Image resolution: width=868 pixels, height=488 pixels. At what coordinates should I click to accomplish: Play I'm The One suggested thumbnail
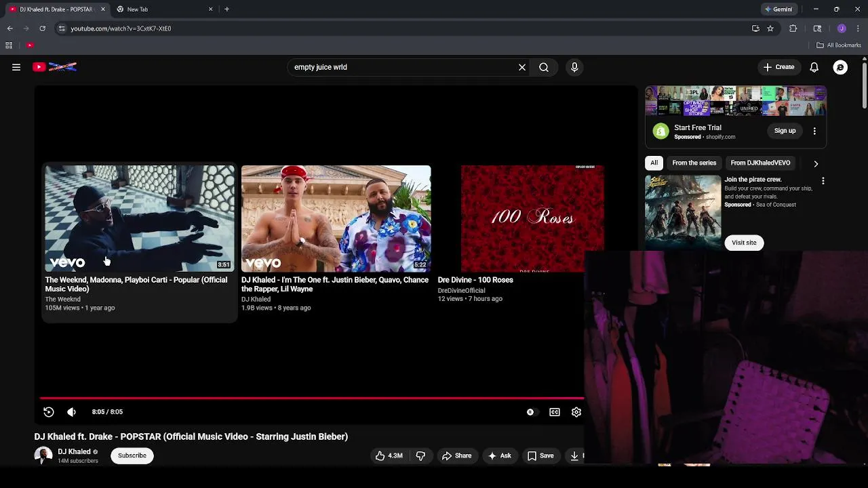(336, 218)
